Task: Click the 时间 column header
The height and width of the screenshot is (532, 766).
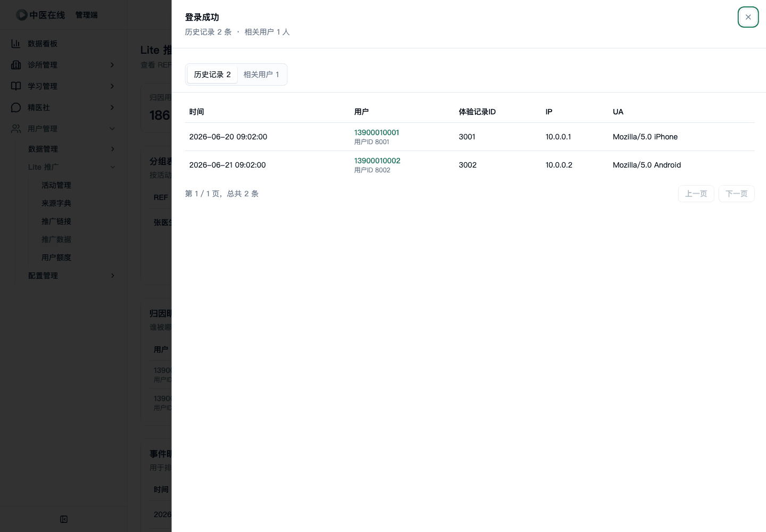Action: click(197, 112)
